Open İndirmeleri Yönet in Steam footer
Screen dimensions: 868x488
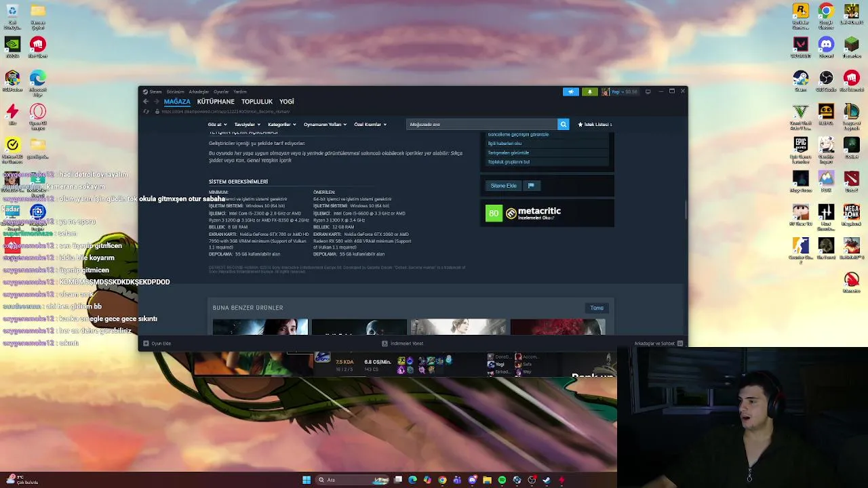pyautogui.click(x=402, y=344)
